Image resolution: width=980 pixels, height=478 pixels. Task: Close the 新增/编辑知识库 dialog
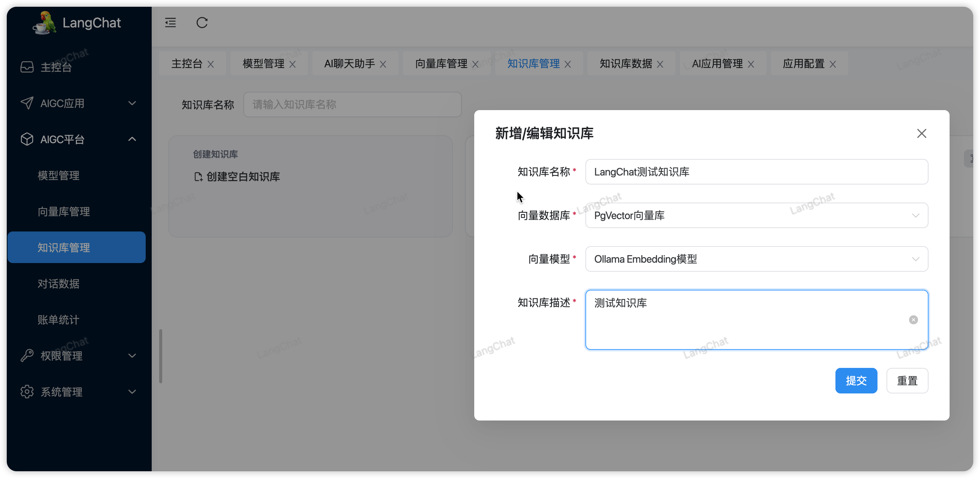922,134
